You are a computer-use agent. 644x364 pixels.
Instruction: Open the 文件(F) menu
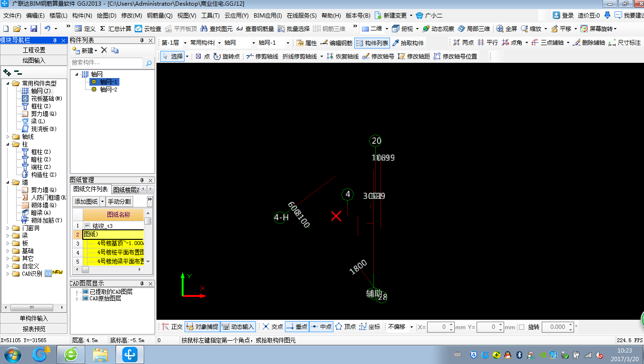click(x=13, y=15)
